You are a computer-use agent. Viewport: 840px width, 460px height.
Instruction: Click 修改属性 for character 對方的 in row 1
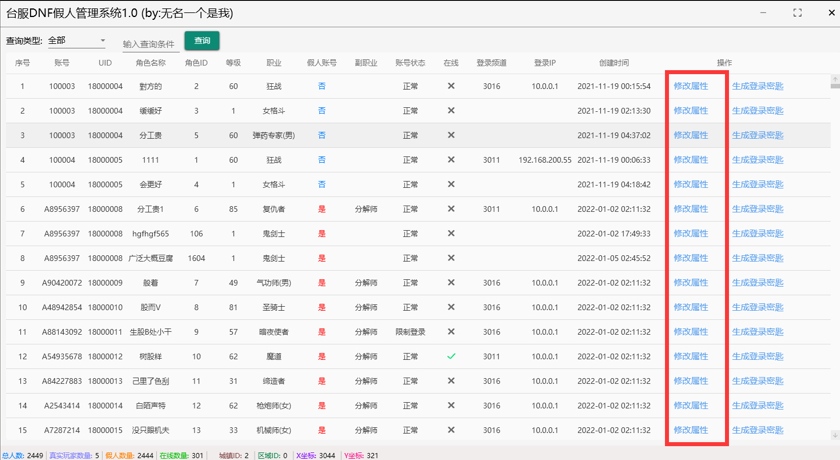coord(690,86)
